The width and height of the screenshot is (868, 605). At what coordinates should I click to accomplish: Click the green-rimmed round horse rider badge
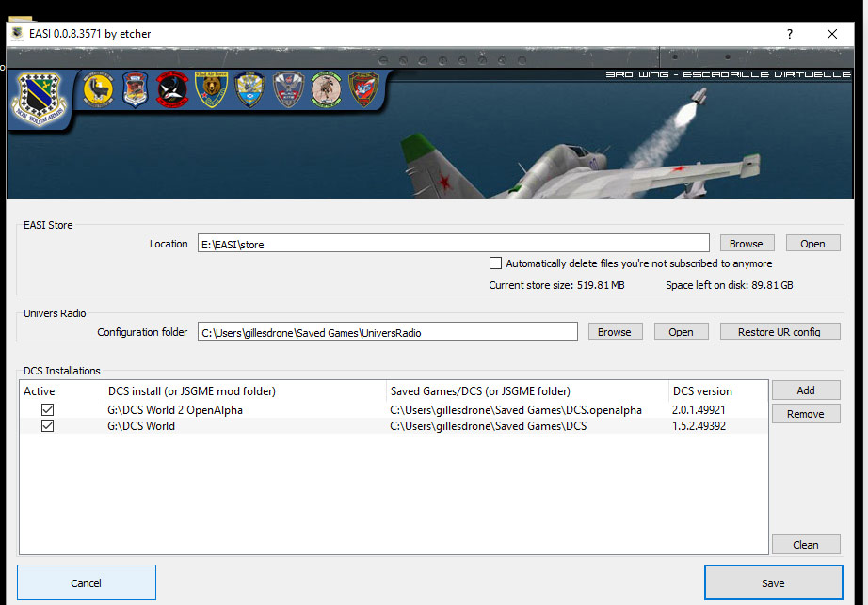pyautogui.click(x=326, y=89)
